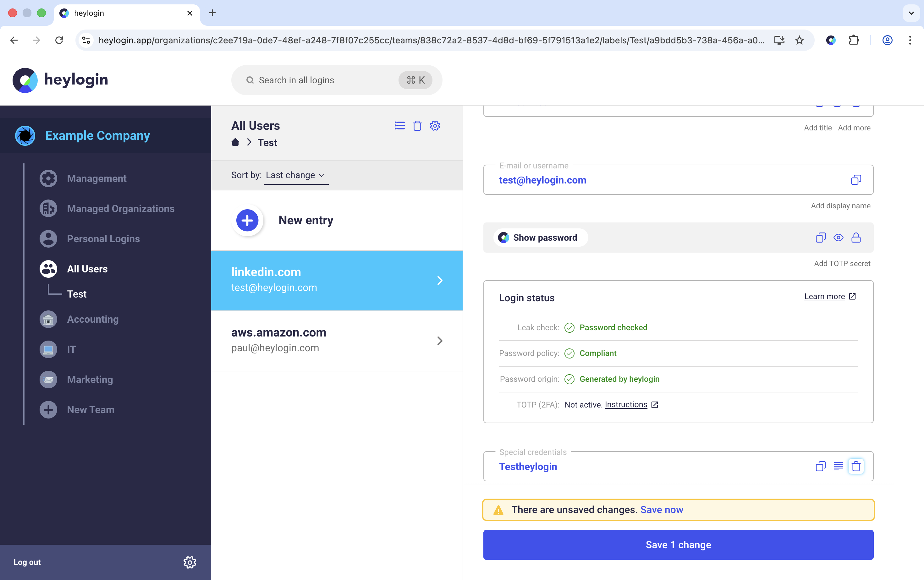Image resolution: width=924 pixels, height=580 pixels.
Task: Click the lock icon in password row
Action: click(x=856, y=238)
